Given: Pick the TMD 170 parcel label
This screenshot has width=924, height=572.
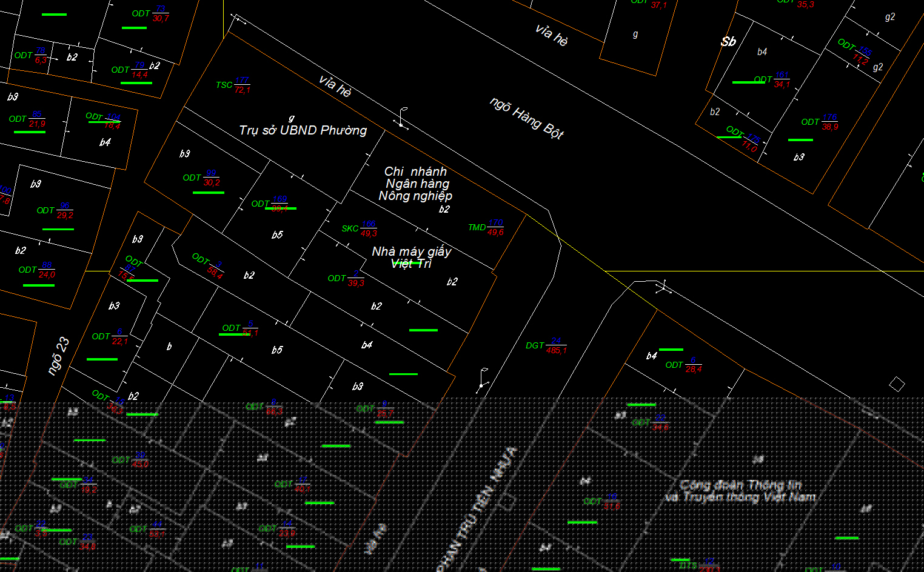Looking at the screenshot, I should [486, 227].
